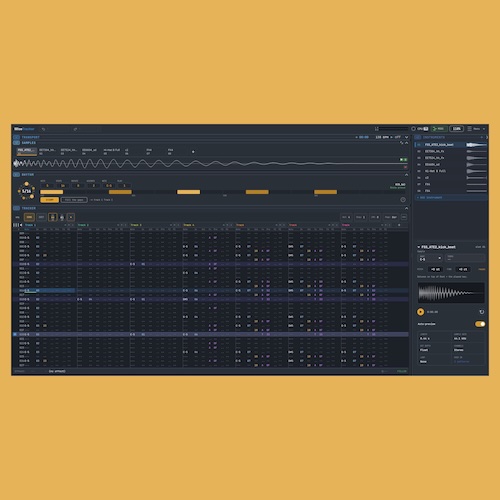The image size is (500, 500).
Task: Click the green play buttons on waveform
Action: click(403, 160)
